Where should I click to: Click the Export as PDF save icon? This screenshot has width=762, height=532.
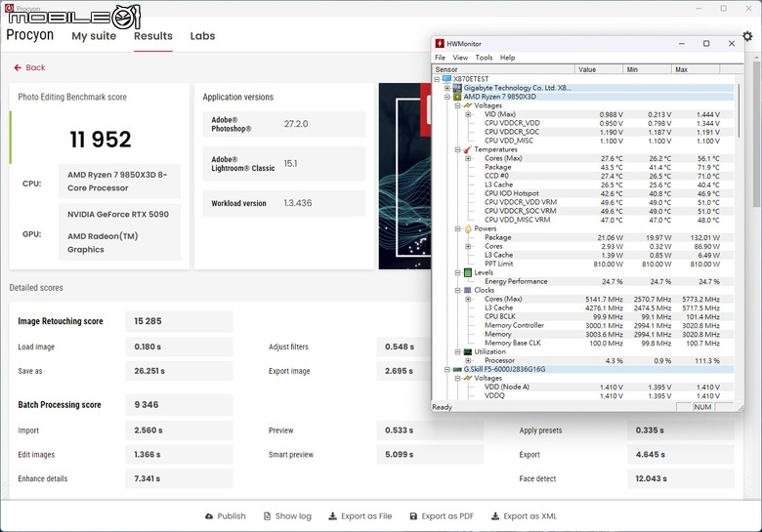coord(413,516)
